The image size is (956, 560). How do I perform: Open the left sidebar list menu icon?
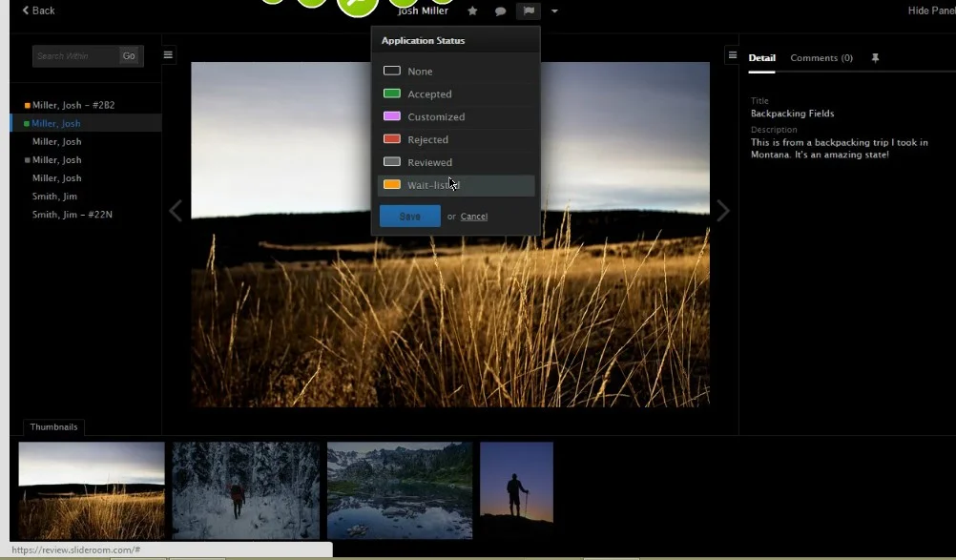coord(168,54)
